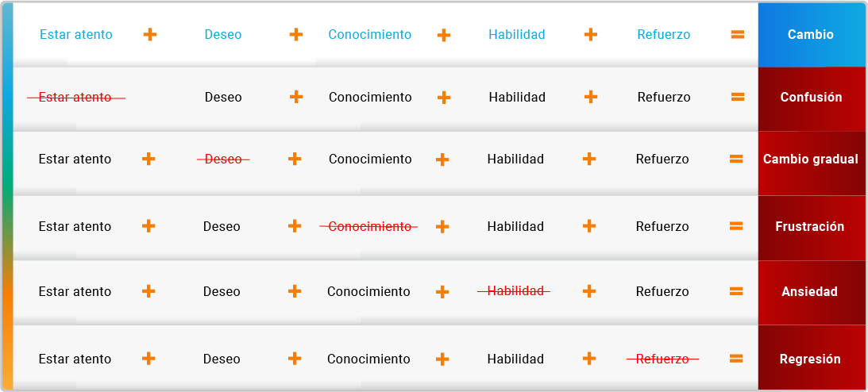Click the Ansiedad outcome cell
The height and width of the screenshot is (392, 868).
(x=811, y=293)
